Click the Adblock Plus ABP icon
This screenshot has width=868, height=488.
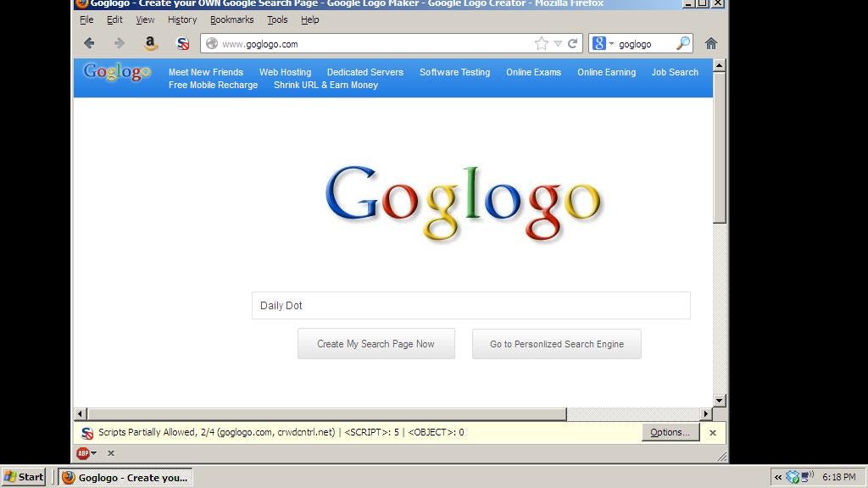(83, 453)
